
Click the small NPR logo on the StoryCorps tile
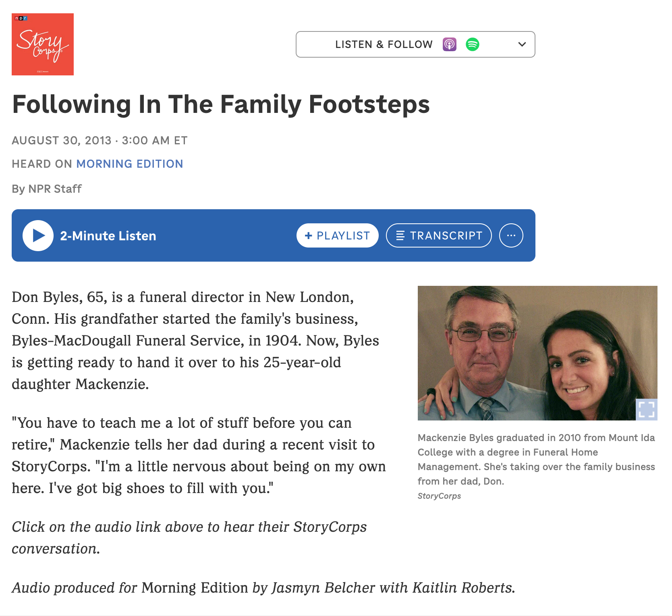coord(21,18)
